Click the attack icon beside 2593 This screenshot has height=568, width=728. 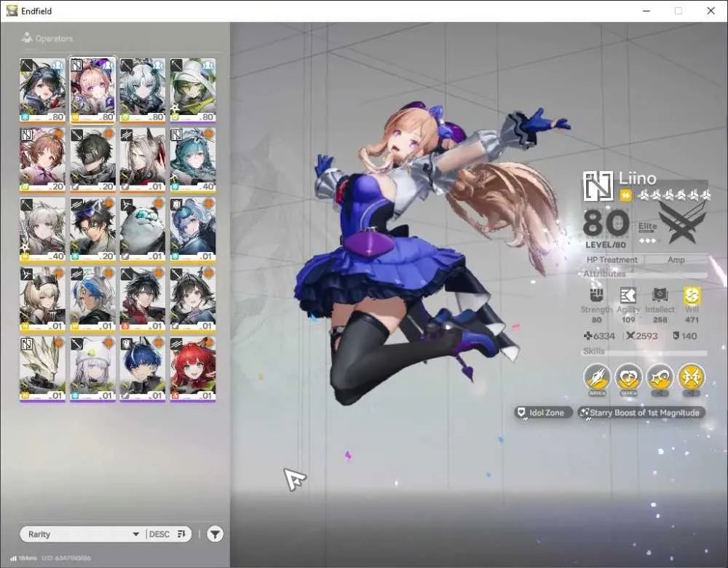(630, 335)
